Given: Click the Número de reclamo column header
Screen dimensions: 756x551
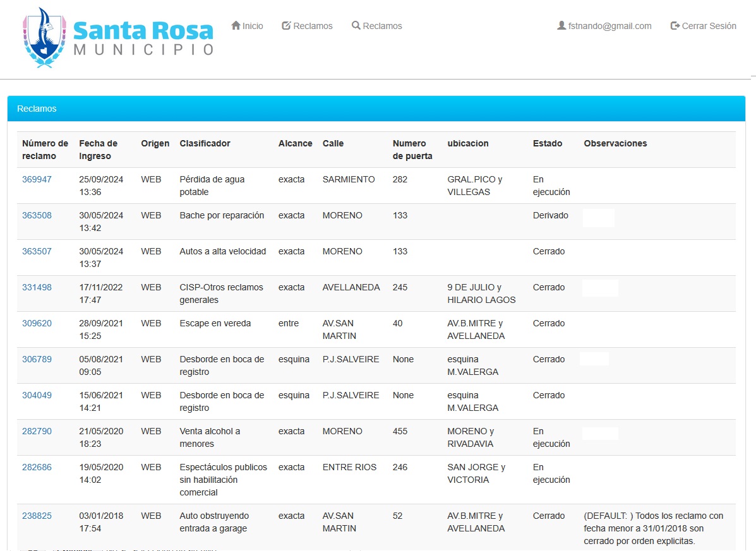Looking at the screenshot, I should coord(44,150).
